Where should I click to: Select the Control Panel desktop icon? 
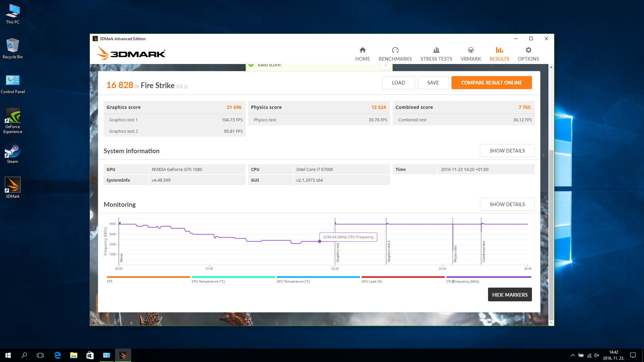(x=13, y=84)
